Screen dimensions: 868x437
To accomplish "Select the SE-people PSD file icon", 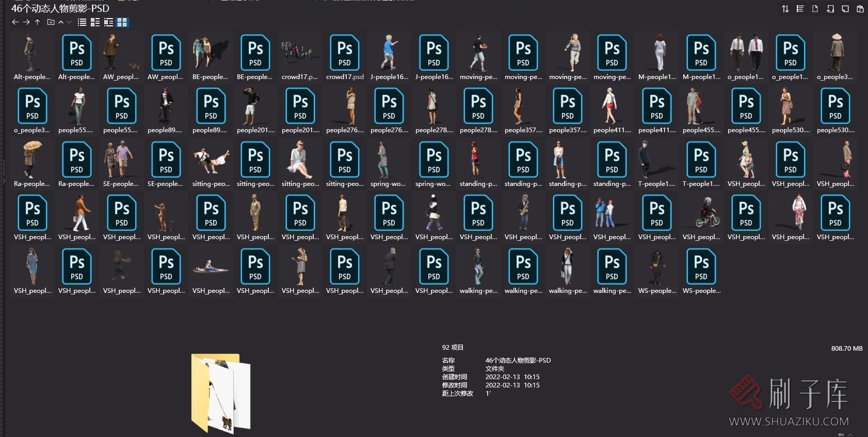I will [x=166, y=160].
